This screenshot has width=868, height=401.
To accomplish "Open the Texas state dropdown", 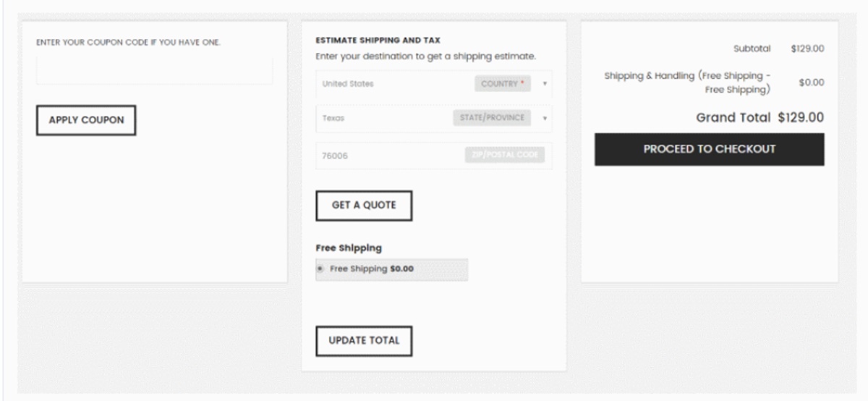I will point(383,118).
